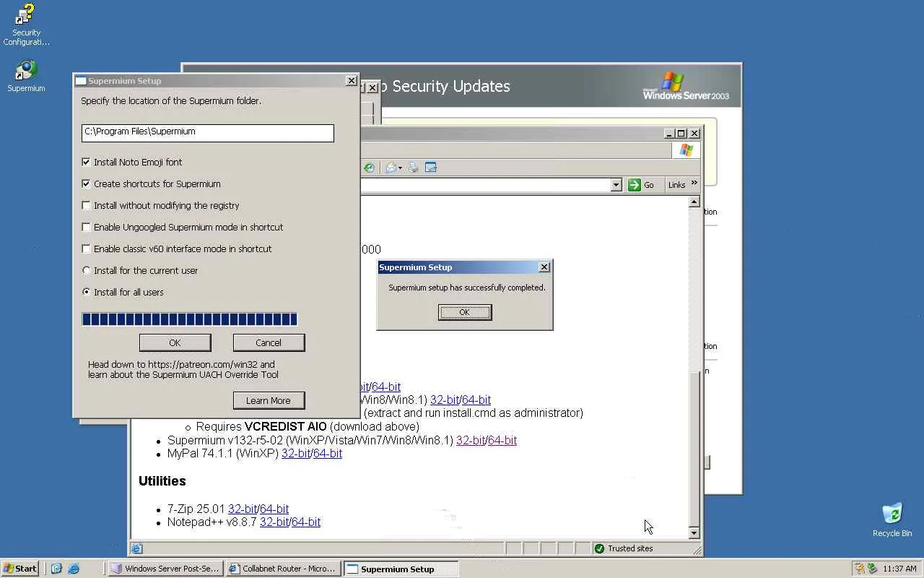This screenshot has width=924, height=578.
Task: Click the Edit page icon in IE toolbar
Action: (x=431, y=168)
